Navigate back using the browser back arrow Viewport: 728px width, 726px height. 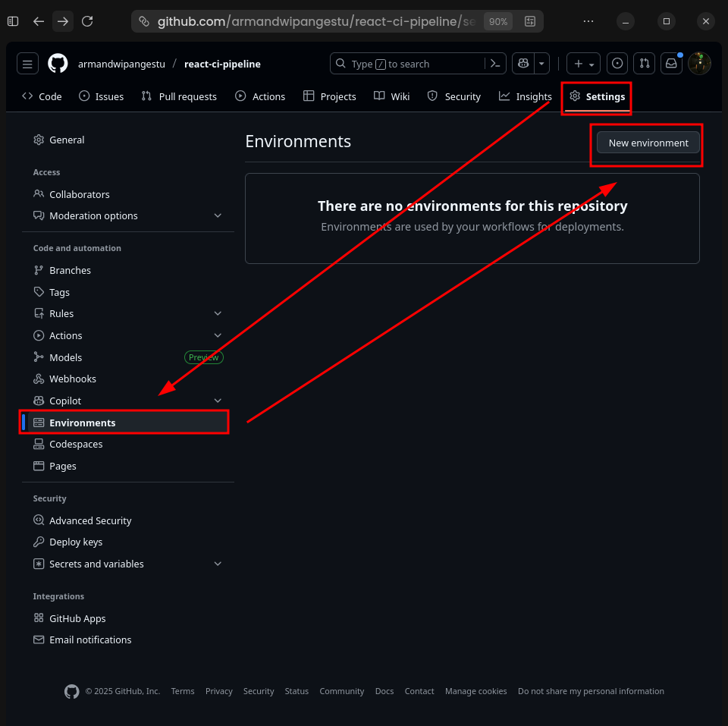[39, 21]
